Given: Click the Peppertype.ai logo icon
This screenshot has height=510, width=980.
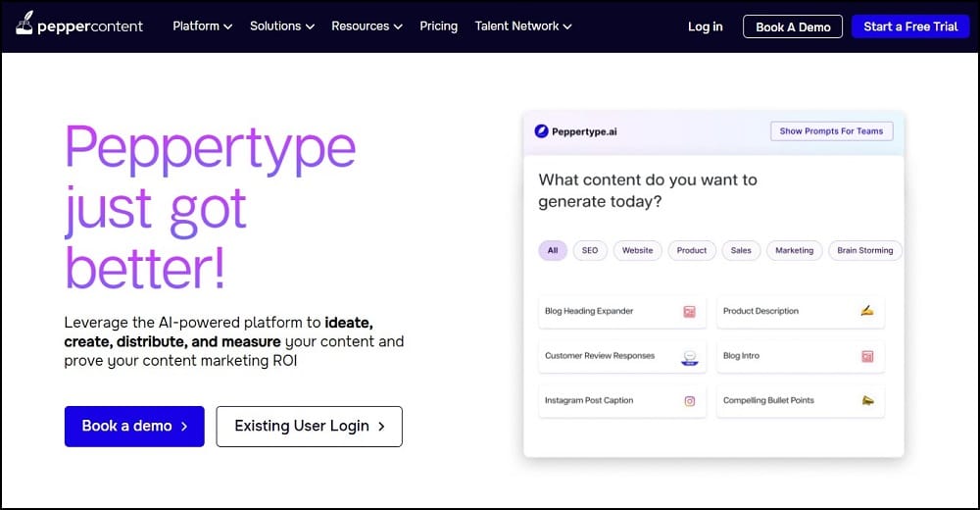Looking at the screenshot, I should 541,131.
